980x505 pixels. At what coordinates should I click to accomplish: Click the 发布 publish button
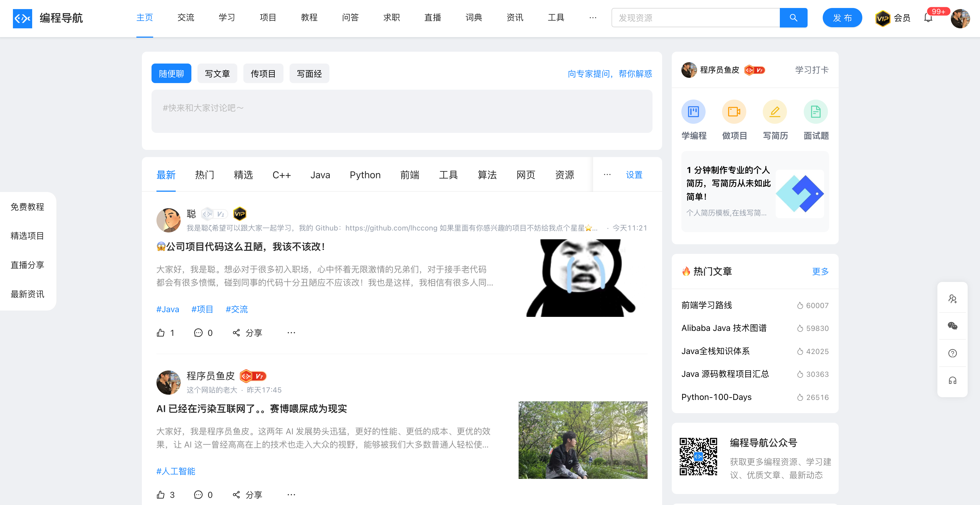click(x=842, y=18)
